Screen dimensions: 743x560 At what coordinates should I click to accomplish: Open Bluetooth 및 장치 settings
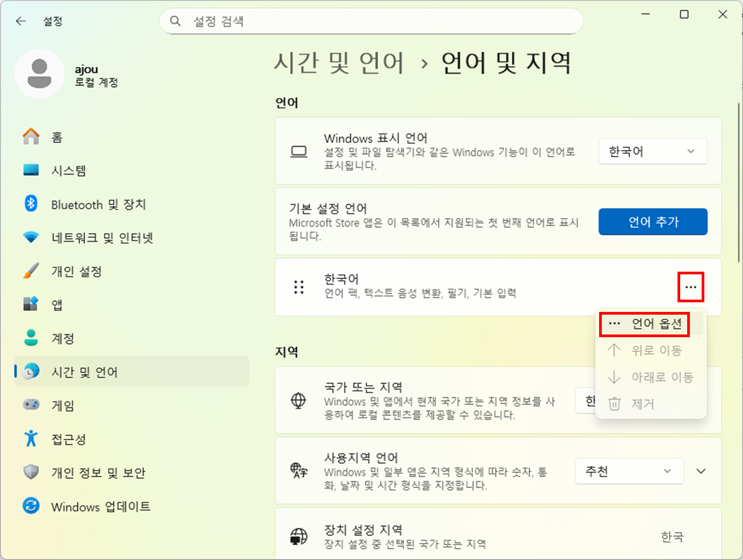coord(98,205)
